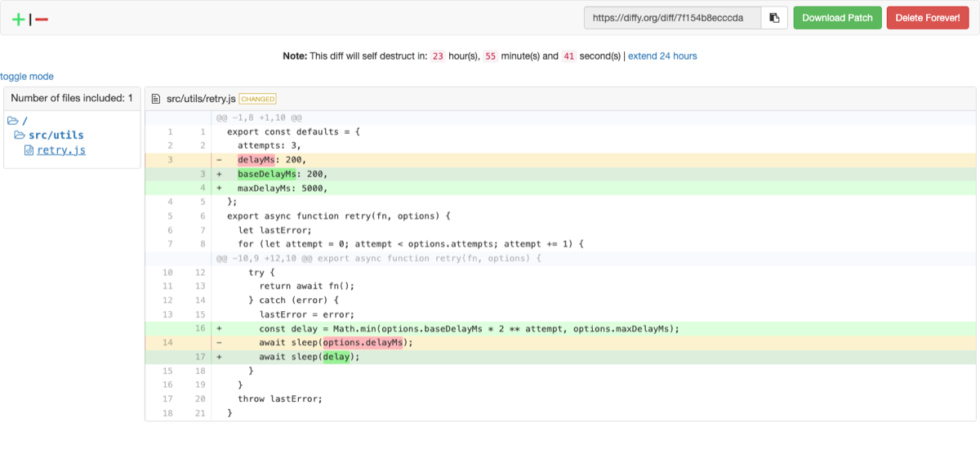980x476 pixels.
Task: Click the root folder icon in file tree
Action: click(12, 120)
